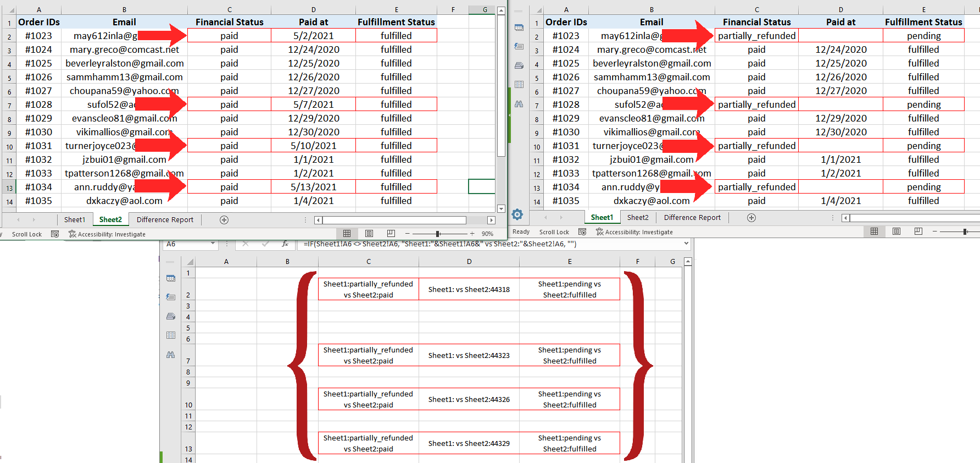Click Accessibility: Investigate in the left status bar
Viewport: 980px width, 463px height.
tap(107, 234)
